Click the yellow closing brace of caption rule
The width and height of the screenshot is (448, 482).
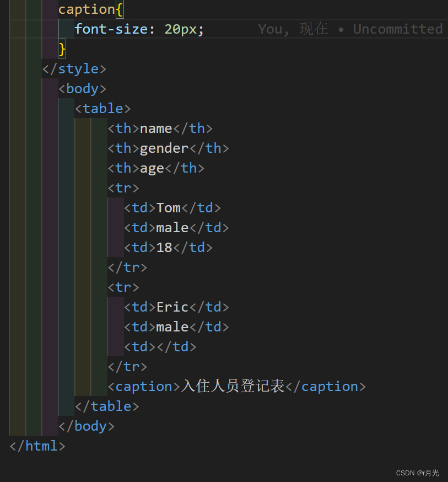62,49
